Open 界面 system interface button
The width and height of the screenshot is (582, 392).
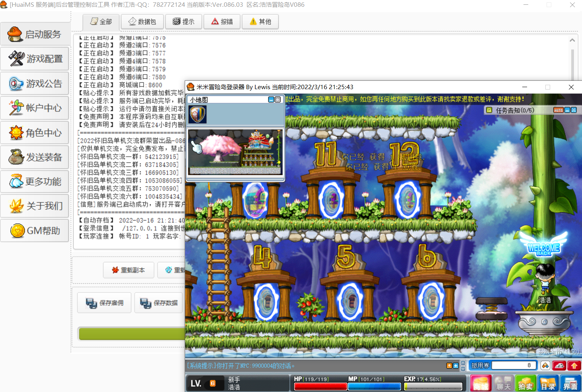pyautogui.click(x=570, y=383)
